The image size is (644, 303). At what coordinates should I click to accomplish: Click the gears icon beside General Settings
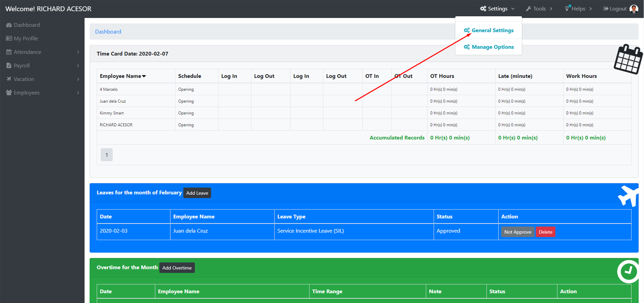click(x=466, y=30)
